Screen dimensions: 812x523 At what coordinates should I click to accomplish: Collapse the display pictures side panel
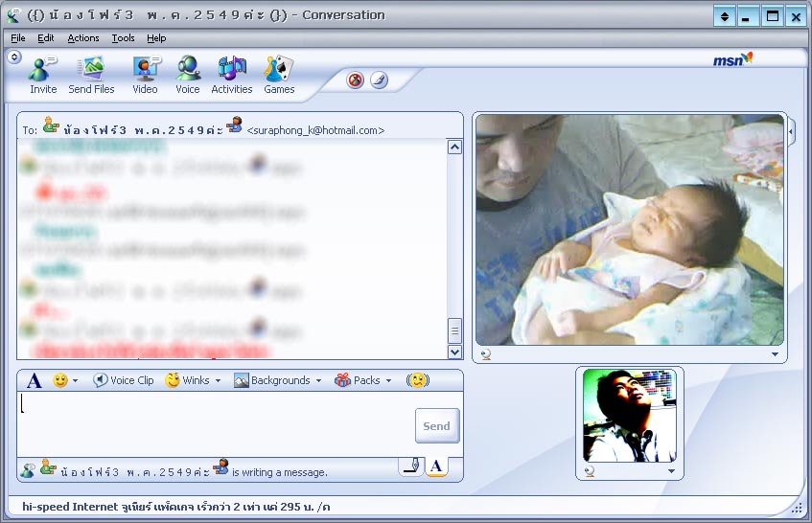792,128
